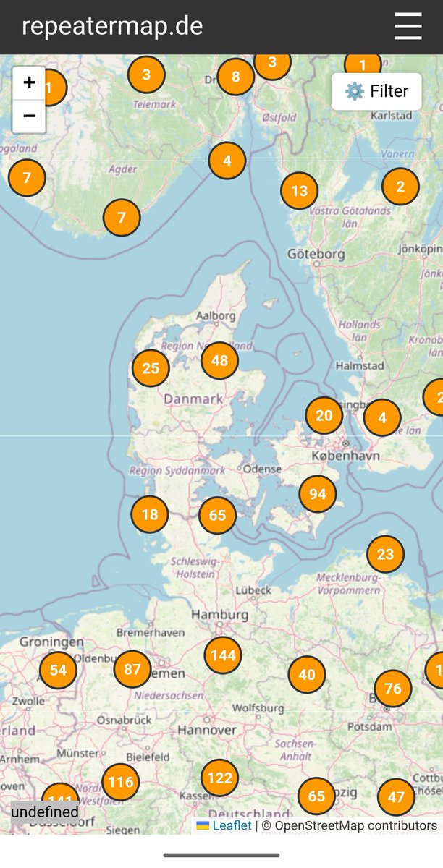Open cluster marker 23 near Mecklenburg coast

pos(385,555)
